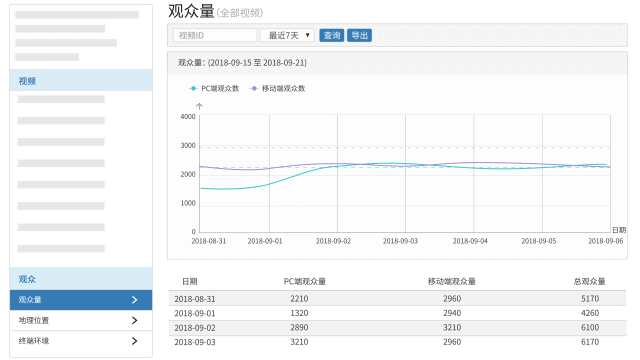Click PC value 2890 in the table
640x360 pixels.
[x=299, y=327]
